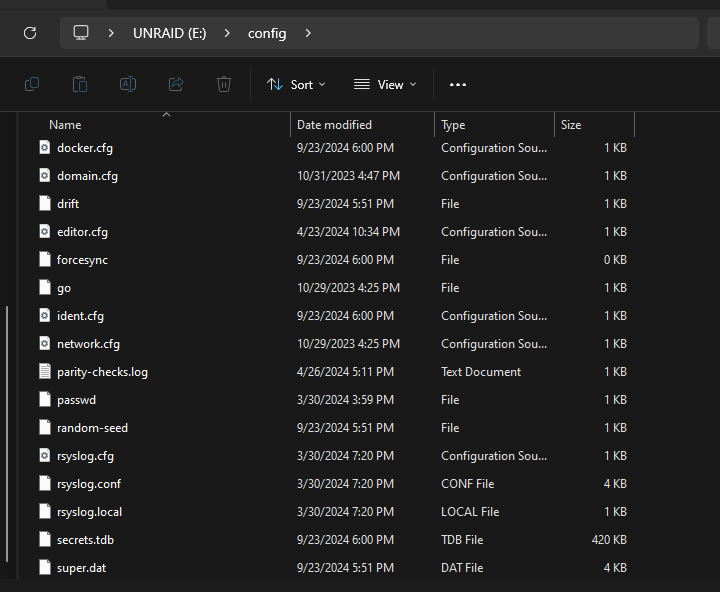This screenshot has width=720, height=592.
Task: Click the vertical scrollbar on the left edge
Action: click(x=7, y=434)
